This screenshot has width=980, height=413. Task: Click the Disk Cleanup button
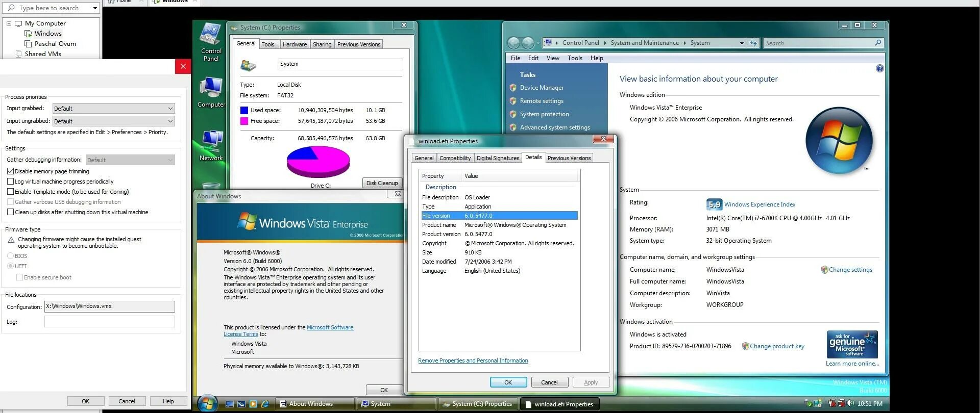tap(382, 183)
